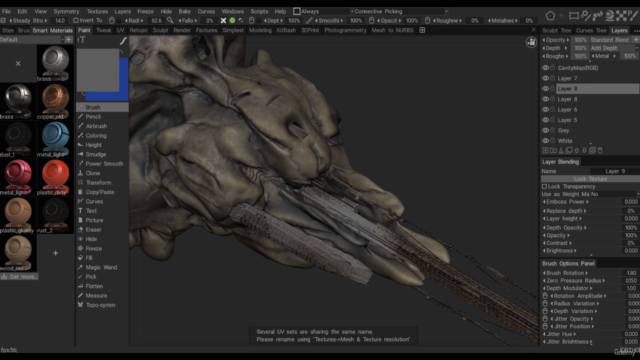Image resolution: width=640 pixels, height=360 pixels.
Task: Select the Pick tool
Action: point(102,277)
